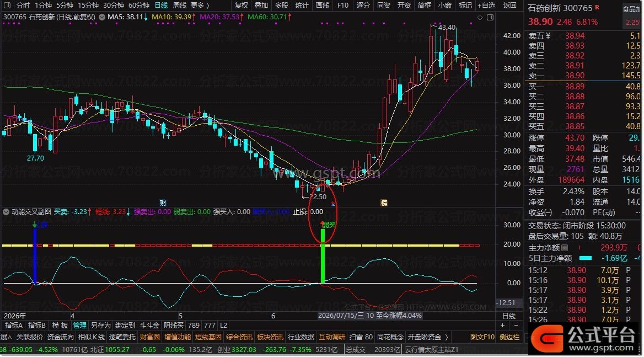This screenshot has height=357, width=644.
Task: Toggle the 侧边栏 sidebar
Action: click(509, 337)
